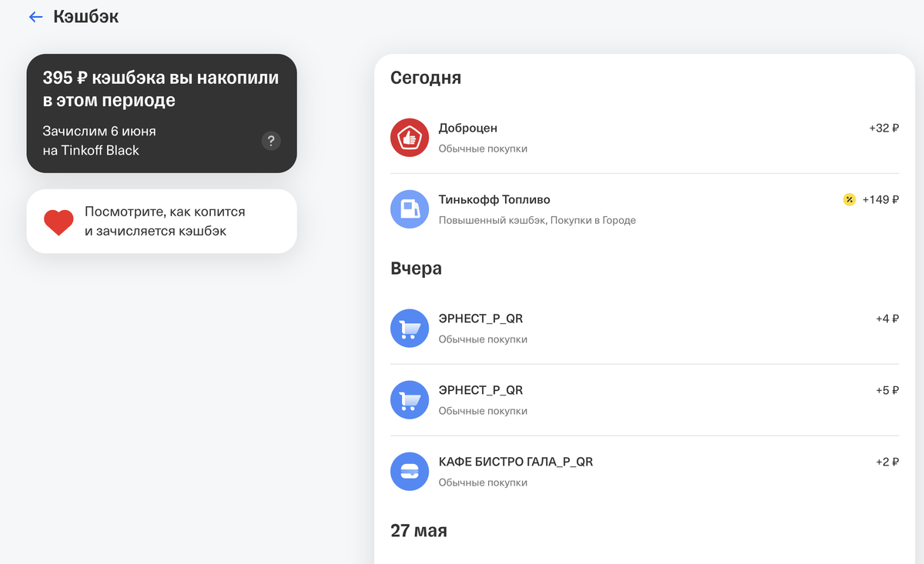Open 'Посмотрите, как копится и зачисляется кэшбэк' card
Viewport: 924px width, 564px height.
pos(162,222)
